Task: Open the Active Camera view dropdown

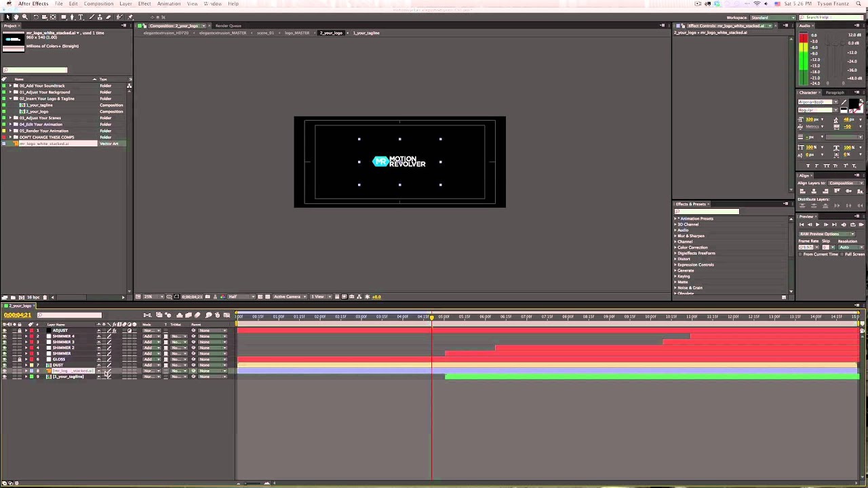Action: 290,297
